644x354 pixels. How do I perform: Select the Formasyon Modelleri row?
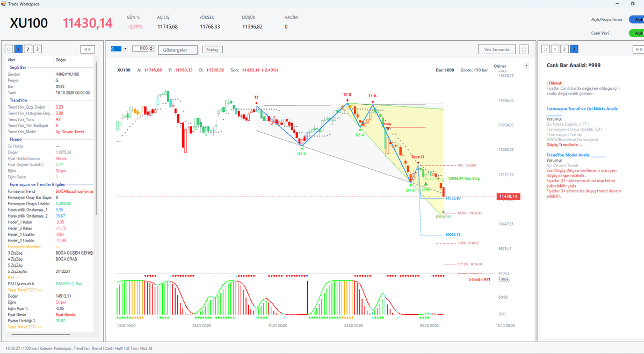tap(50, 247)
